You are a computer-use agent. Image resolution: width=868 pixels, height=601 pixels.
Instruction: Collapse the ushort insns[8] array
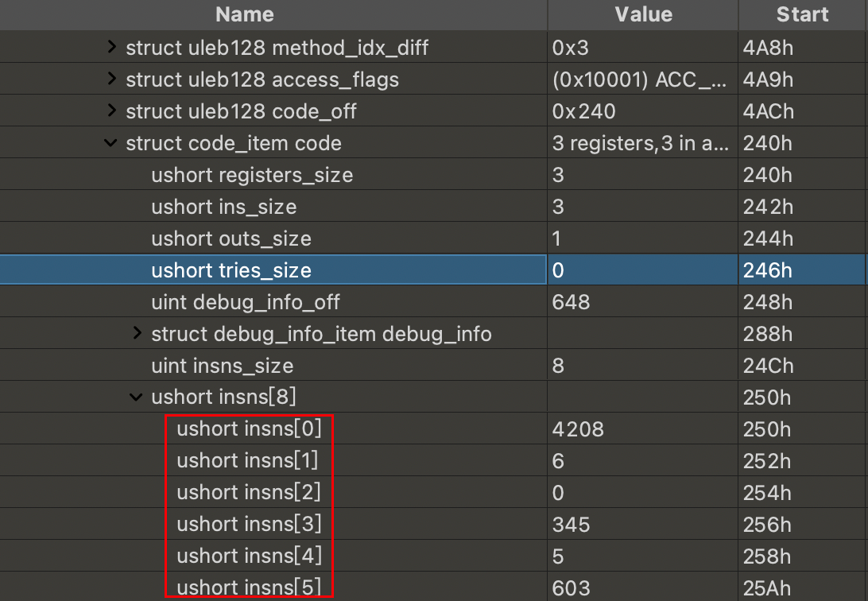pos(137,397)
